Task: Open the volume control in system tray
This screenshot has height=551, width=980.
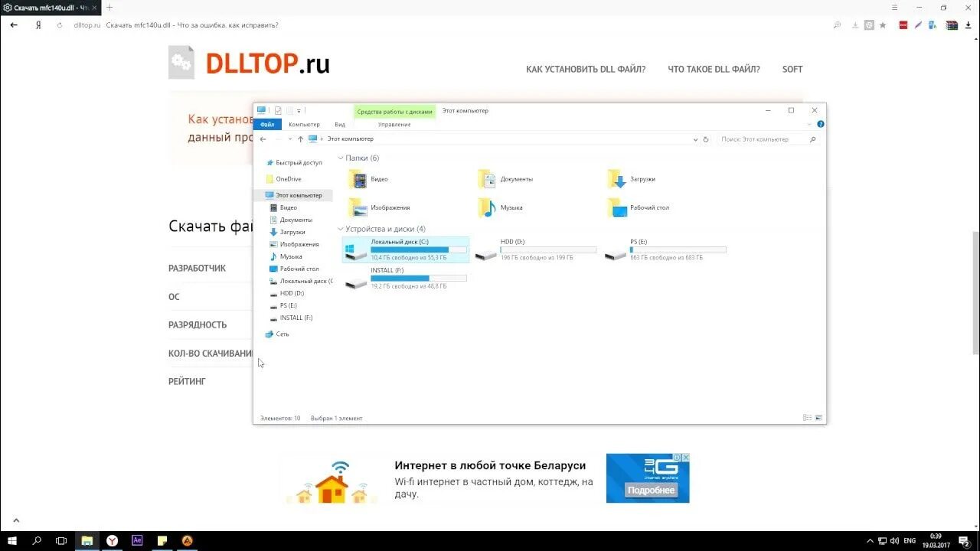Action: [893, 541]
